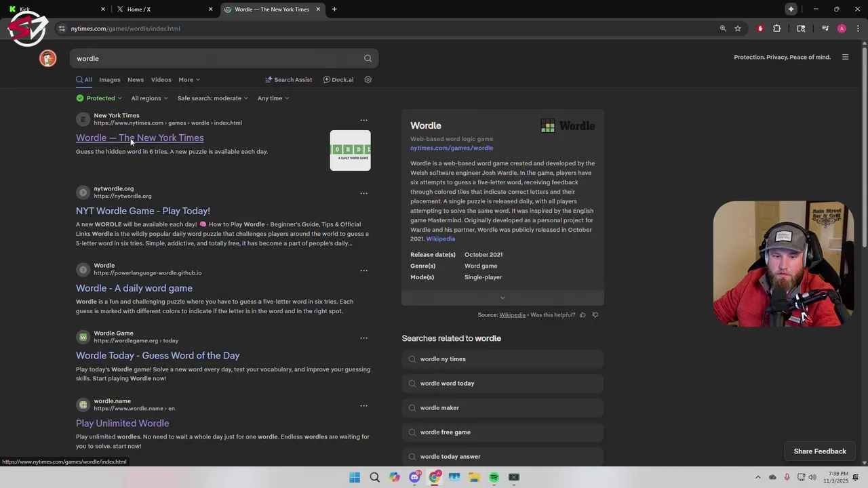Open options for Wordle Game result
Image resolution: width=868 pixels, height=488 pixels.
tap(363, 338)
